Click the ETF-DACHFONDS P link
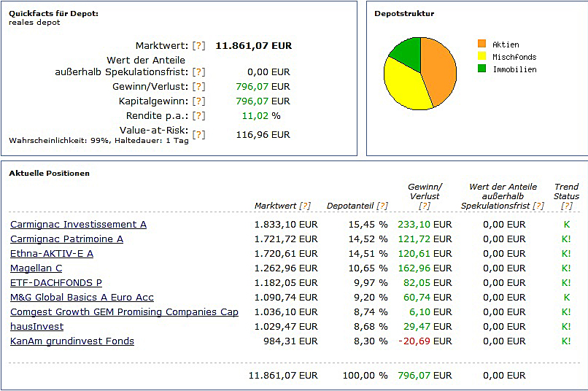 click(x=56, y=283)
